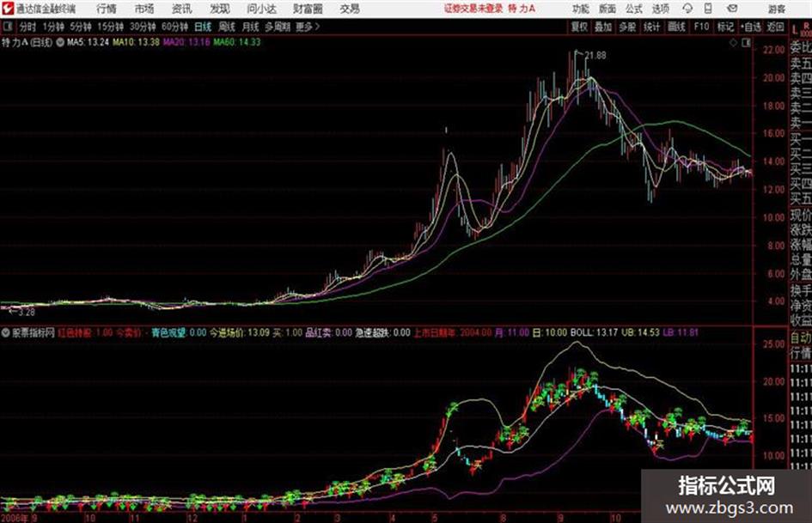Switch to the 15分钟 period tab

(x=111, y=27)
